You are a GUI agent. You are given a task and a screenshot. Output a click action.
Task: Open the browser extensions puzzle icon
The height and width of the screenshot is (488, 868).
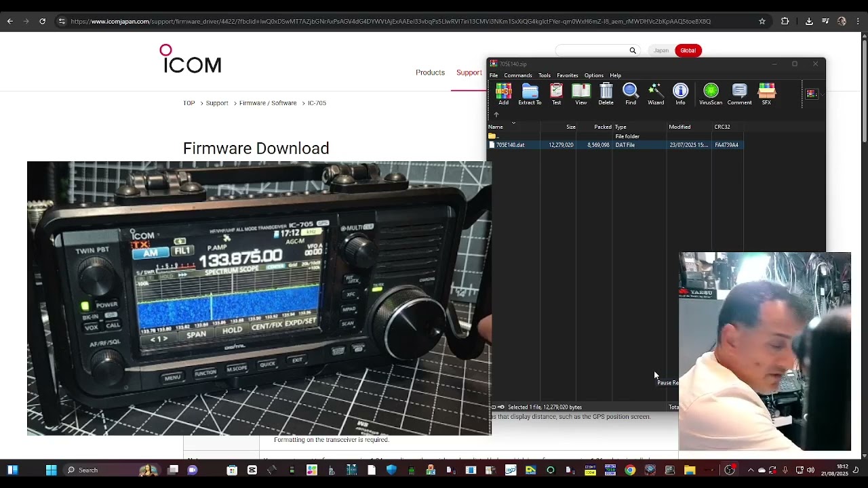coord(785,22)
